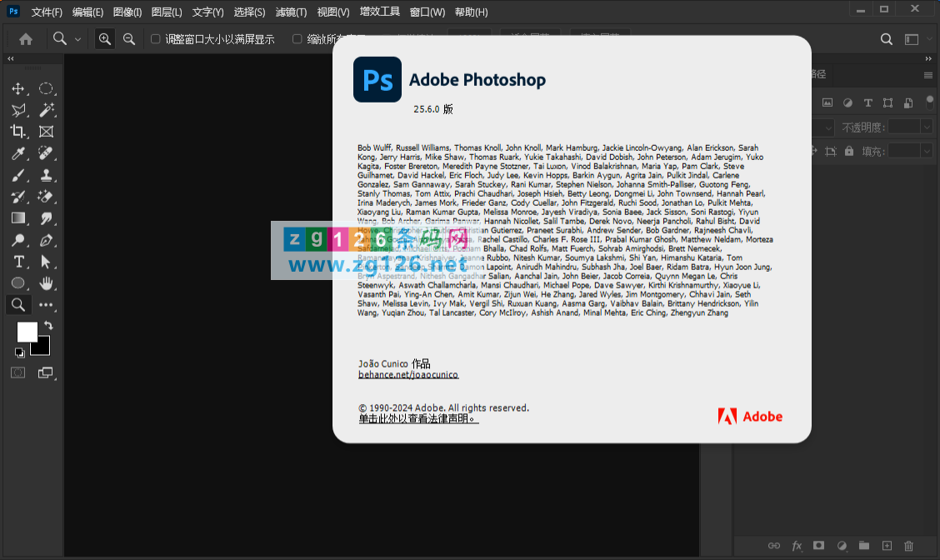Toggle Quick Mask mode
The width and height of the screenshot is (940, 560).
[18, 373]
